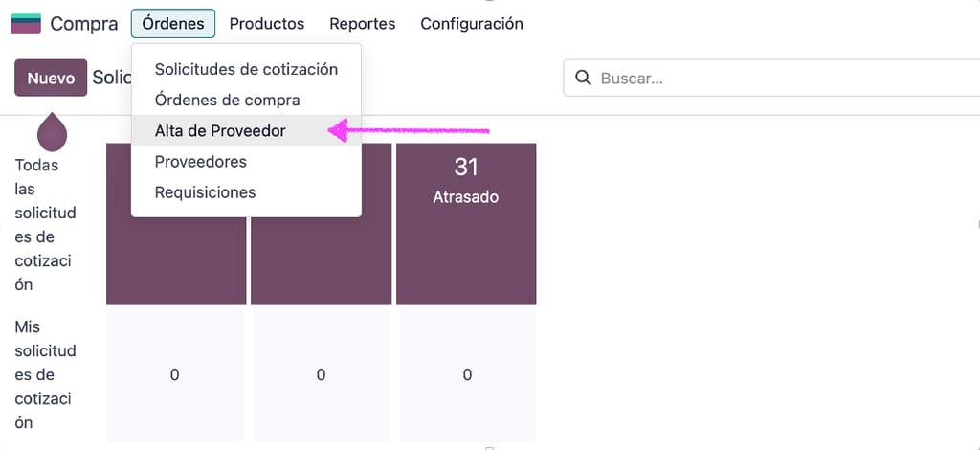Click the purple droplet tooltip marker

[x=52, y=132]
